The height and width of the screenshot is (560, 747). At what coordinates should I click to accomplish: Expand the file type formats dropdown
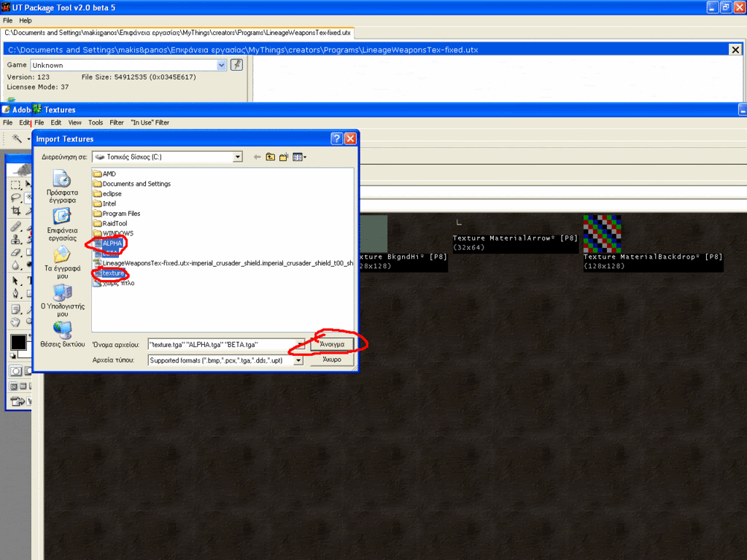[298, 360]
